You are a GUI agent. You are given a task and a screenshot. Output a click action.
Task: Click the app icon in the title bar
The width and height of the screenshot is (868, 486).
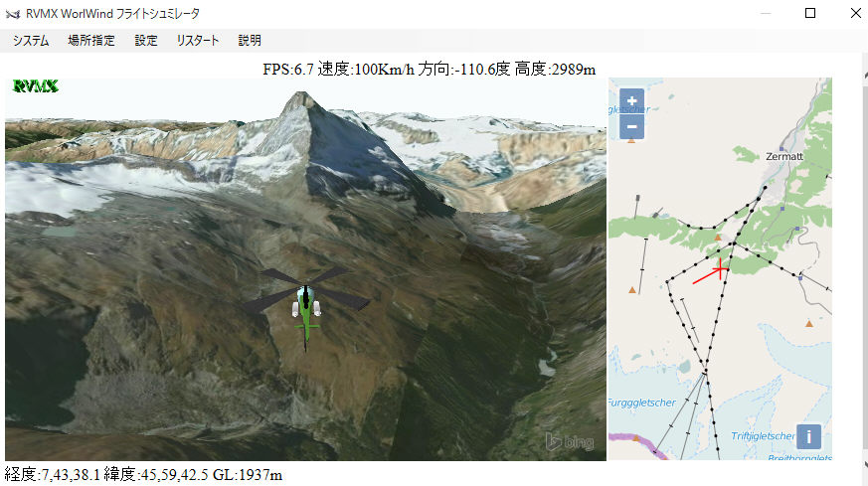(12, 14)
